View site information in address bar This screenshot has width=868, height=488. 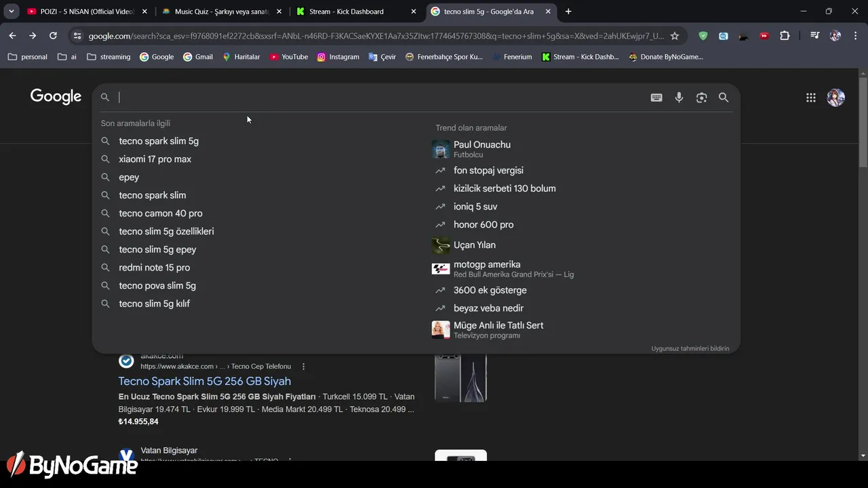tap(77, 36)
